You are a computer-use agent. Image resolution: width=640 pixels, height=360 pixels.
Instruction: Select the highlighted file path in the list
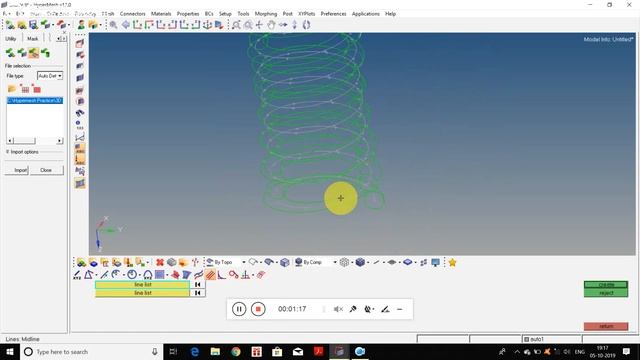pos(35,100)
